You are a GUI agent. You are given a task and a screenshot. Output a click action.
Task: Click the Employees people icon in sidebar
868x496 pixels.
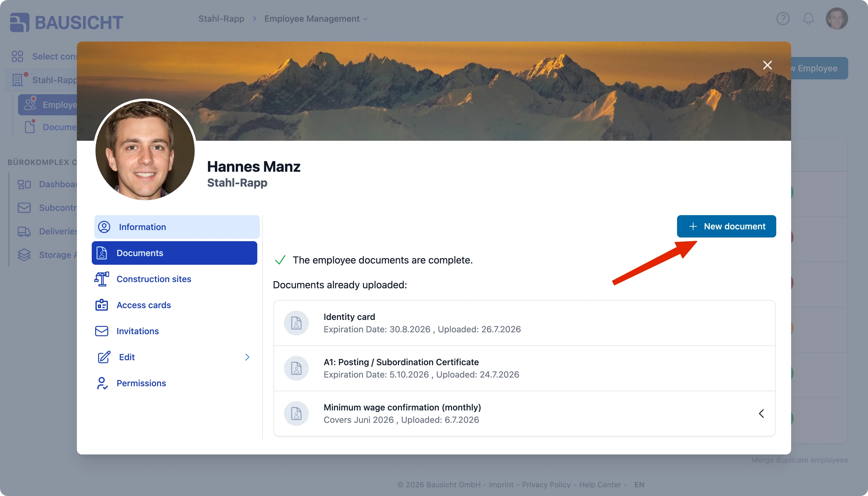point(30,104)
